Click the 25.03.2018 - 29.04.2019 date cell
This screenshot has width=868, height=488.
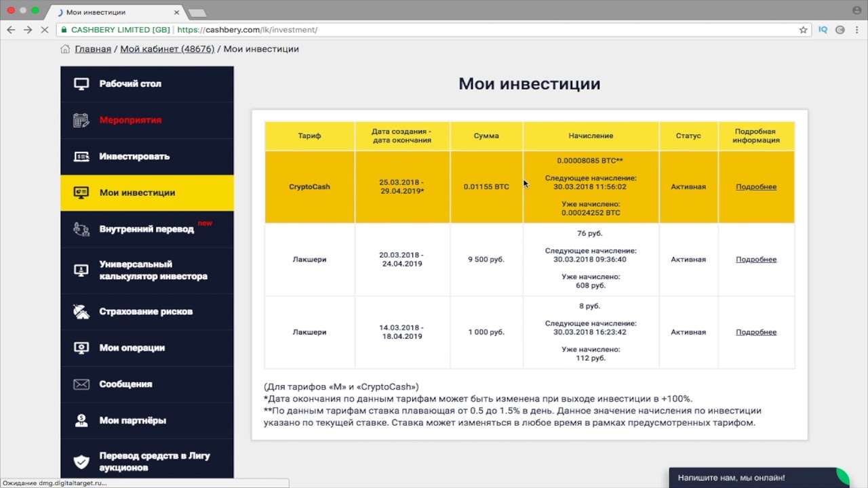tap(402, 186)
